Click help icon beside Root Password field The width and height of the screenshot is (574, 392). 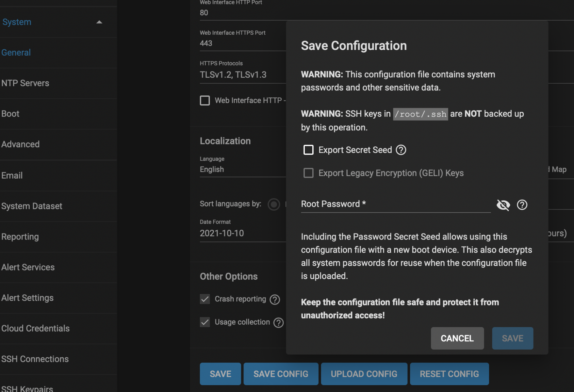[x=522, y=205]
